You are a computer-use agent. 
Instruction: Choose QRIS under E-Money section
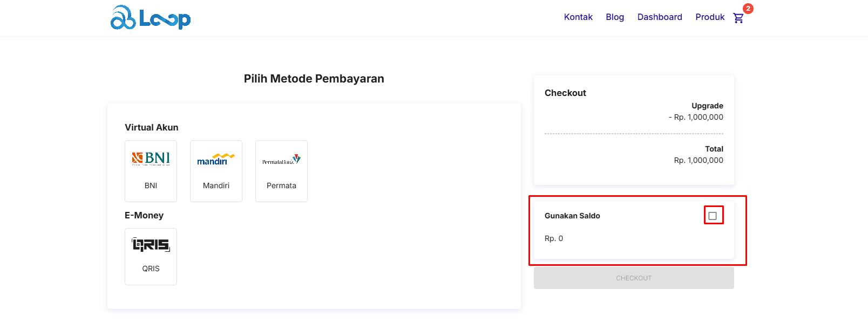151,256
